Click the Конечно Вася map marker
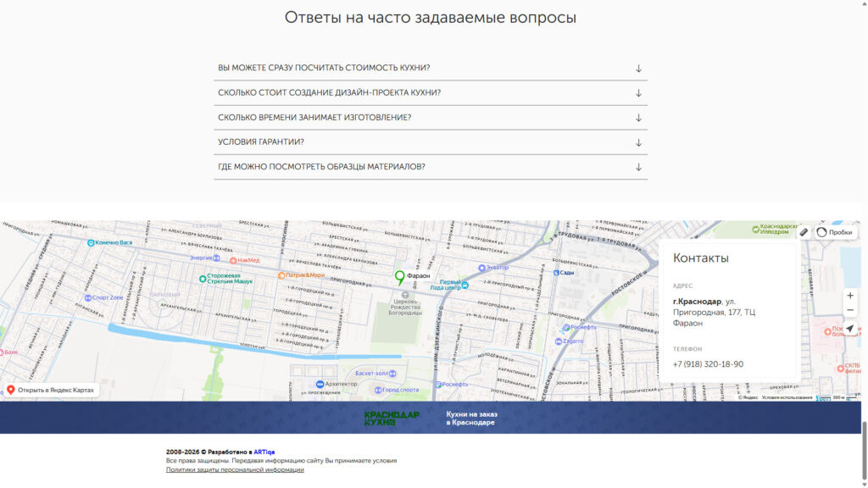Viewport: 868px width, 488px height. pos(91,242)
